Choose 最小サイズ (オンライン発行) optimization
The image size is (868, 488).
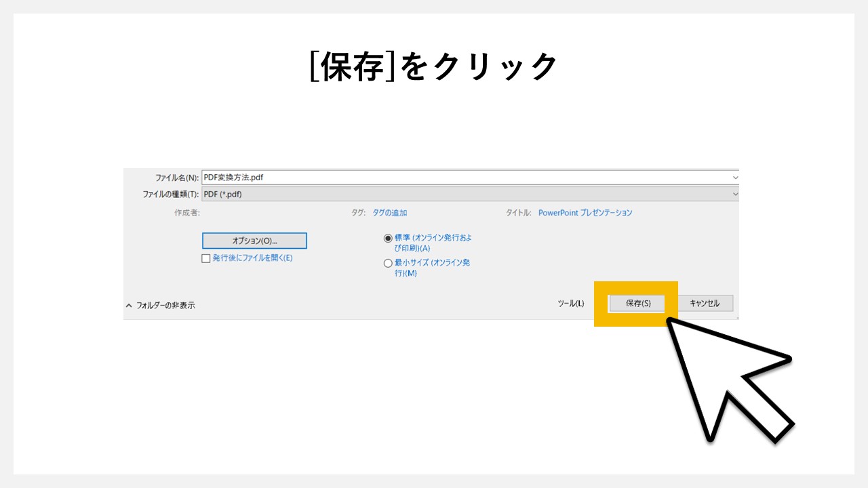[x=388, y=263]
